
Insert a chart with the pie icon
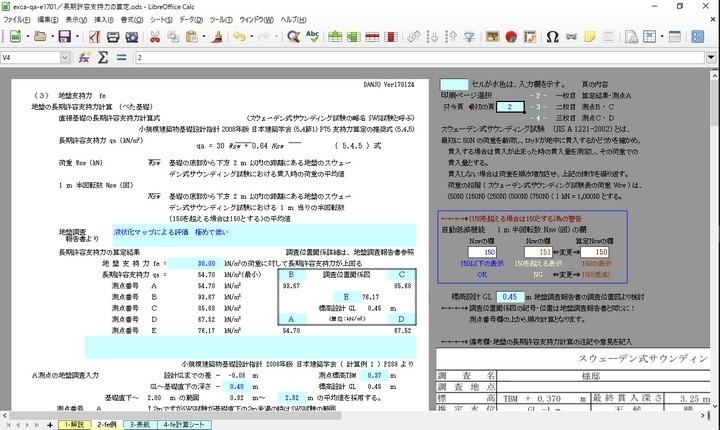click(x=511, y=36)
